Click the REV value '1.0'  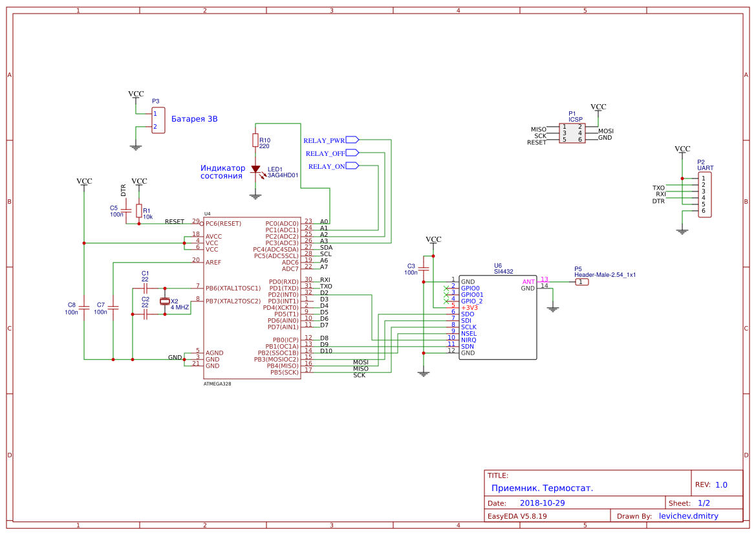721,485
